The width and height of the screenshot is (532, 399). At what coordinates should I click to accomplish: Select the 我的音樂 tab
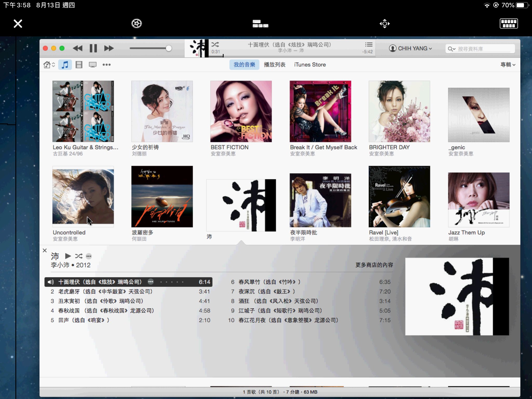click(x=244, y=65)
